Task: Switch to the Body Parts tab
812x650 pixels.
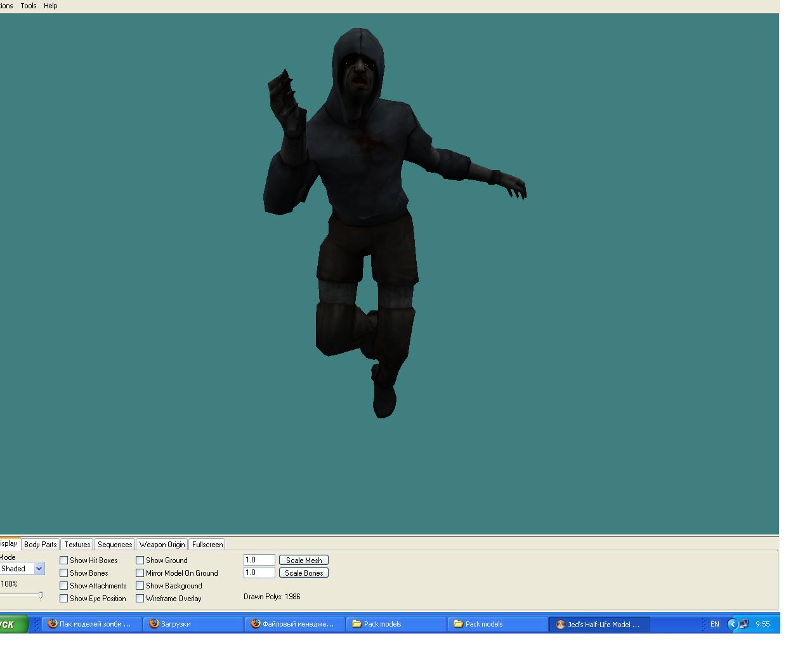Action: [41, 545]
